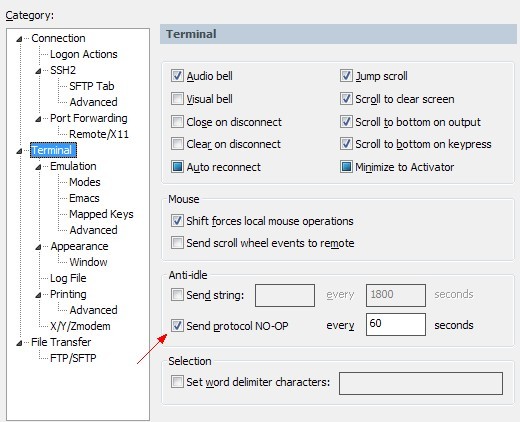Viewport: 520px width, 422px height.
Task: Click the NO-OP interval field showing 60
Action: tap(396, 324)
